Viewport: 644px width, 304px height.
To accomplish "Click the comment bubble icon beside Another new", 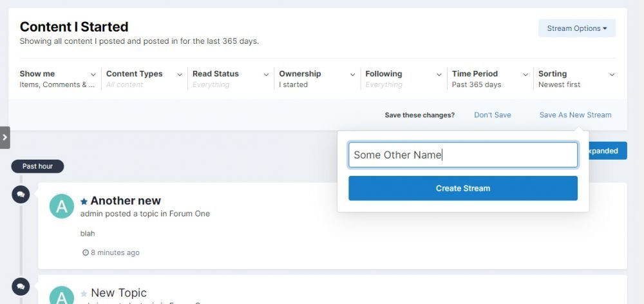I will (x=21, y=194).
